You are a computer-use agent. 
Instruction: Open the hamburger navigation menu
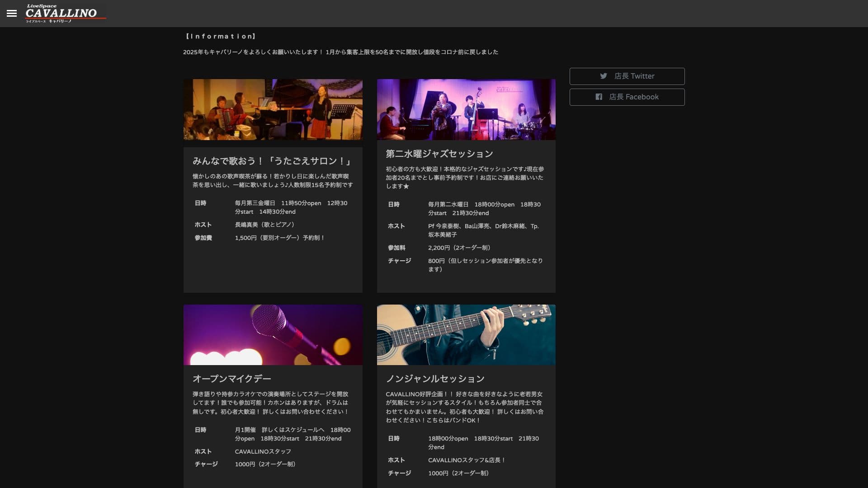coord(11,14)
